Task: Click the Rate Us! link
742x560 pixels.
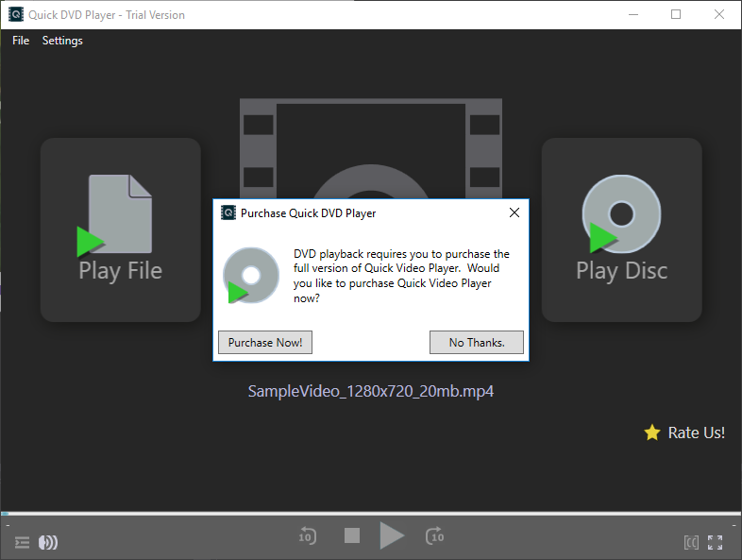Action: pos(696,433)
